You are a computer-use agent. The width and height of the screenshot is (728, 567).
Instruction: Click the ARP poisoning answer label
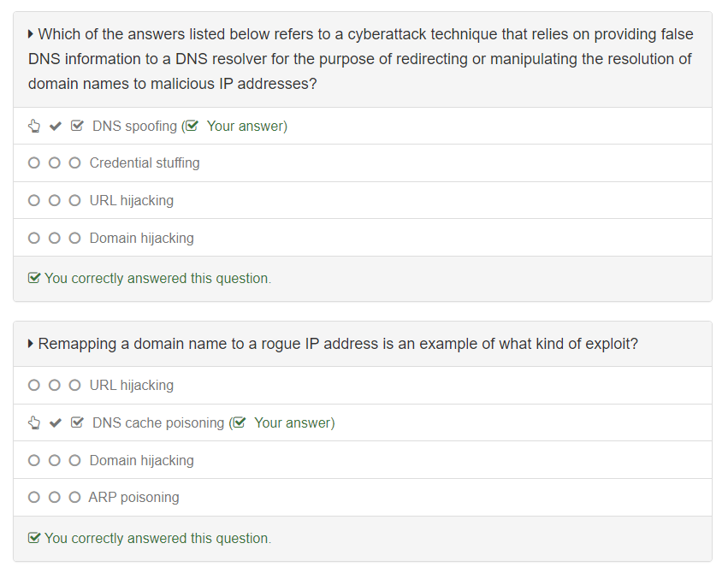(133, 498)
